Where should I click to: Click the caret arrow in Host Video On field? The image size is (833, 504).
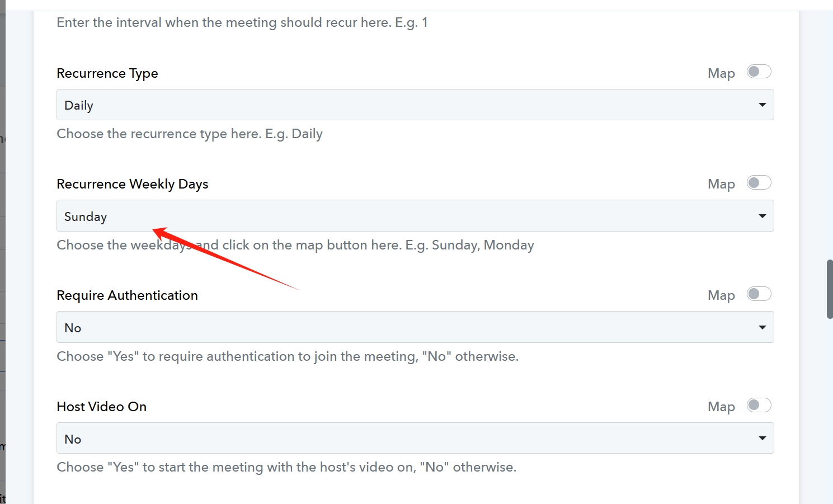point(762,439)
